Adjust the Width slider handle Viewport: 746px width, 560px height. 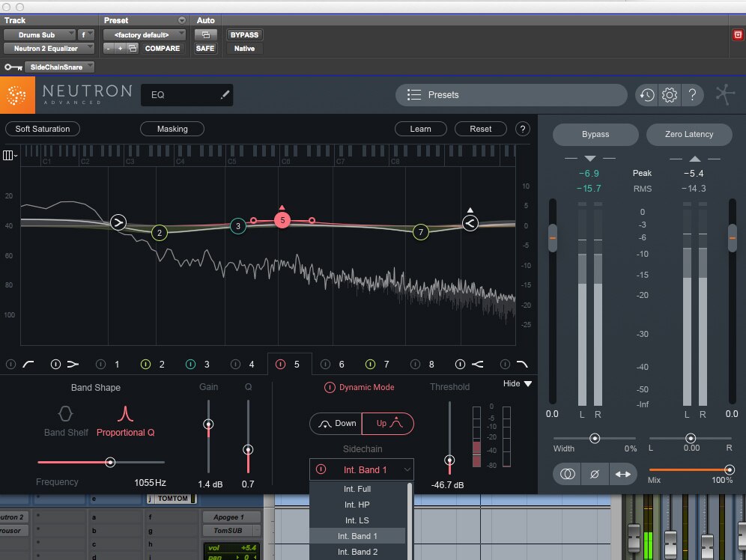pos(595,438)
